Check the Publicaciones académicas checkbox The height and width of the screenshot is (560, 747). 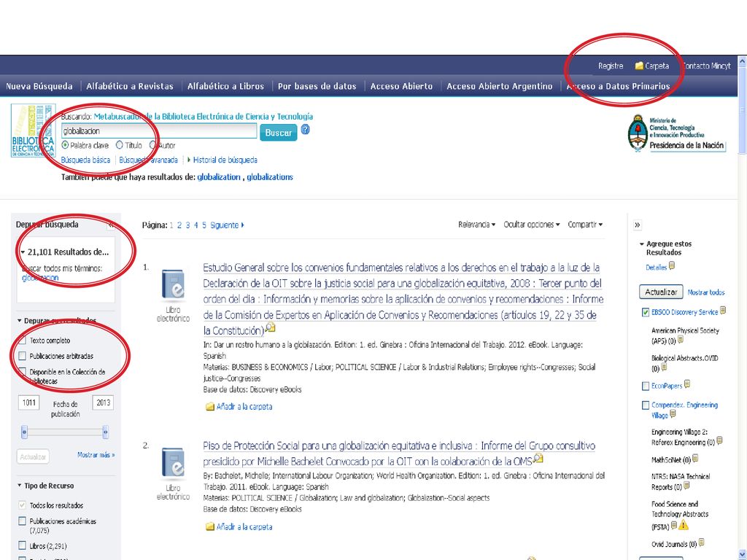22,521
